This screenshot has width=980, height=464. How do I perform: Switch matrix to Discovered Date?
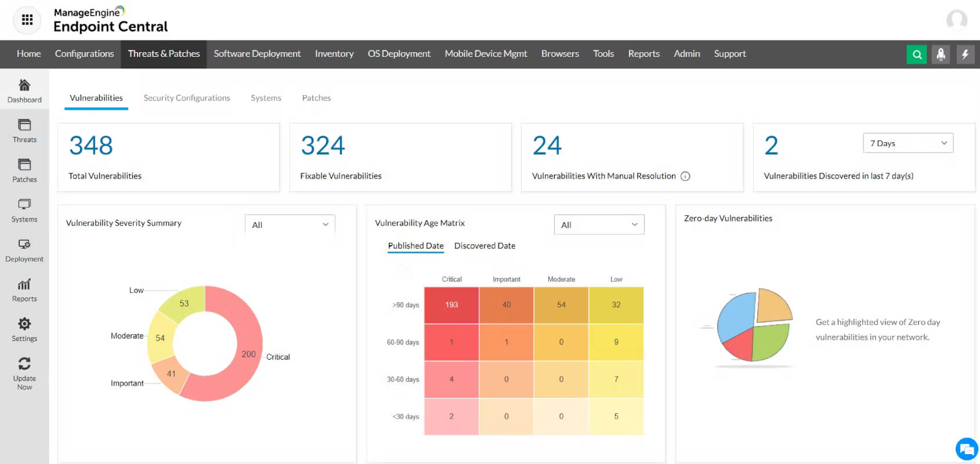point(484,246)
